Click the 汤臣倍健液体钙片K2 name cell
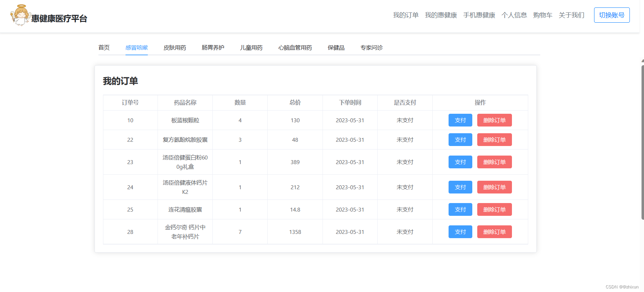The image size is (644, 292). pos(185,187)
